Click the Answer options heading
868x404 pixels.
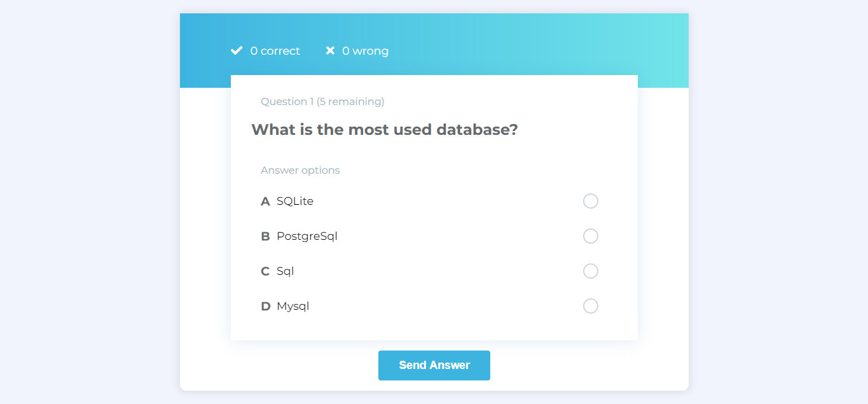pyautogui.click(x=300, y=170)
